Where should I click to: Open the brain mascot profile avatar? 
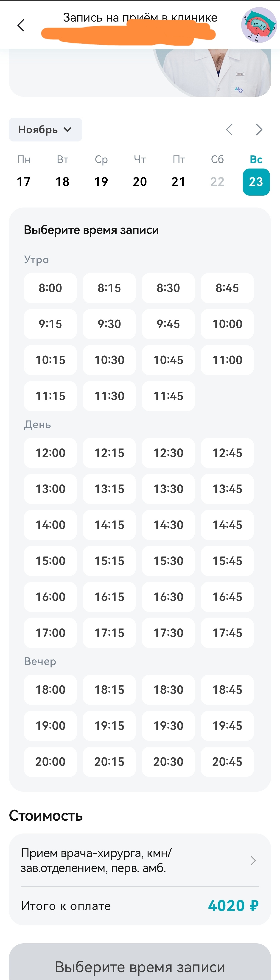click(x=259, y=25)
